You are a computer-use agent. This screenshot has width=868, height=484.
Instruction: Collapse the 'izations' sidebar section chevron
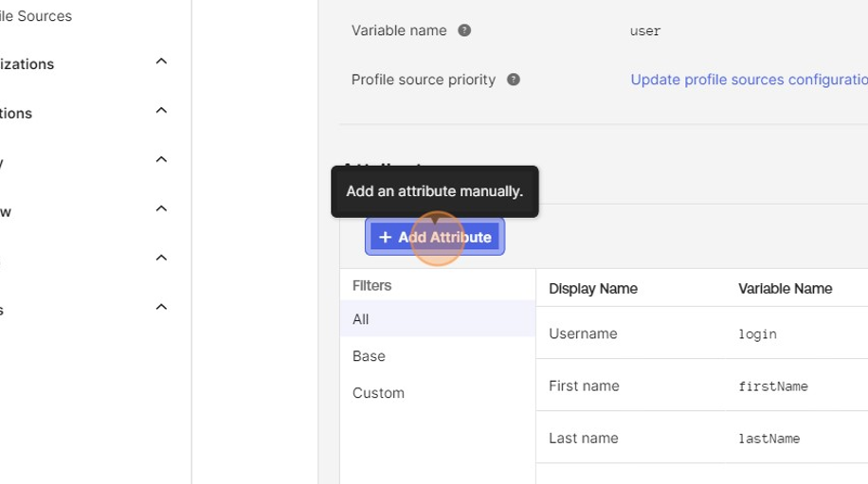coord(161,61)
